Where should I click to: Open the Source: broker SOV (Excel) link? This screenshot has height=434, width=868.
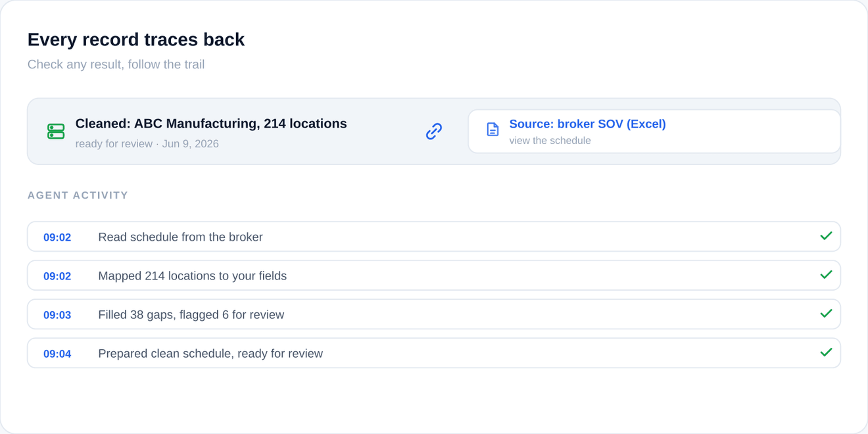coord(587,124)
